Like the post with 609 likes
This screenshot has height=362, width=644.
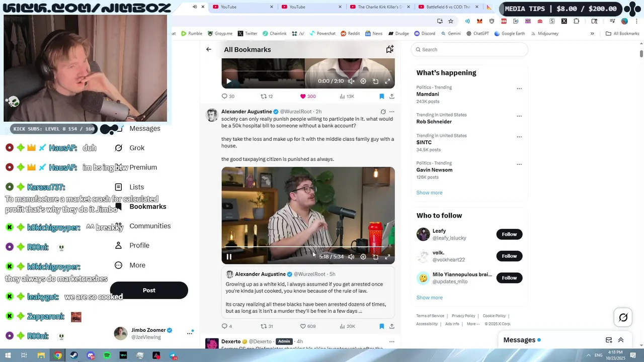coord(307,326)
